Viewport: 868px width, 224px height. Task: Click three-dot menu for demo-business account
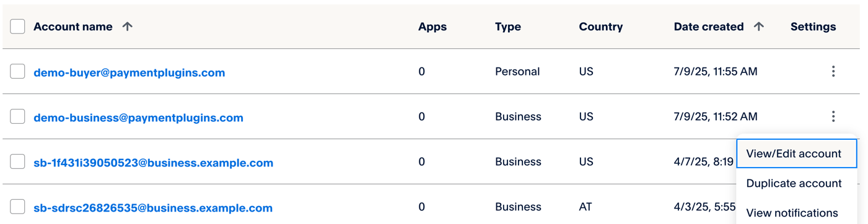click(x=833, y=116)
